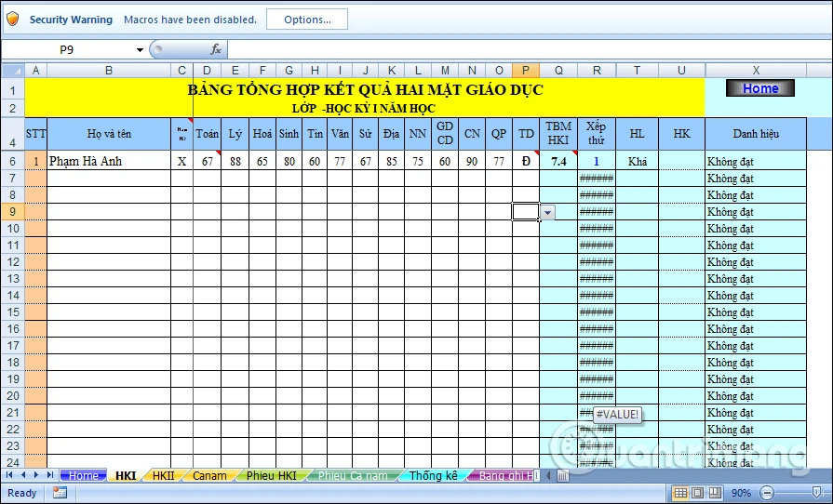Click into the formula bar input
This screenshot has width=833, height=504.
[x=529, y=50]
